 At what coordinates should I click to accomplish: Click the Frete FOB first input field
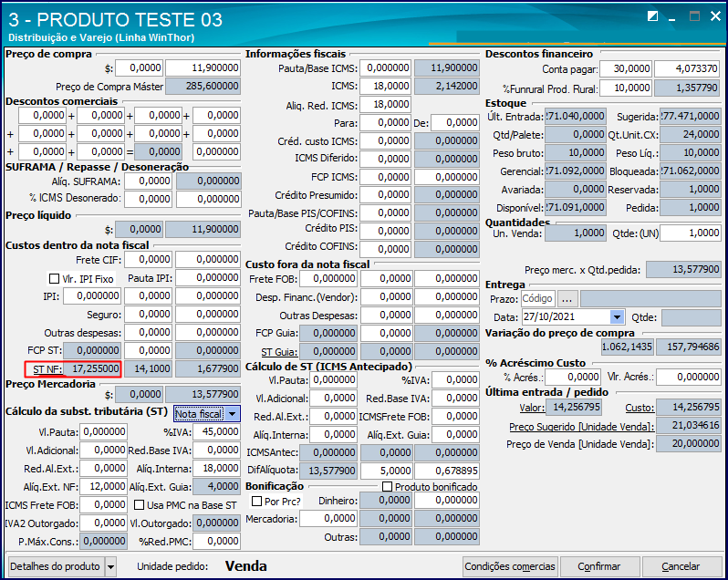[x=328, y=278]
